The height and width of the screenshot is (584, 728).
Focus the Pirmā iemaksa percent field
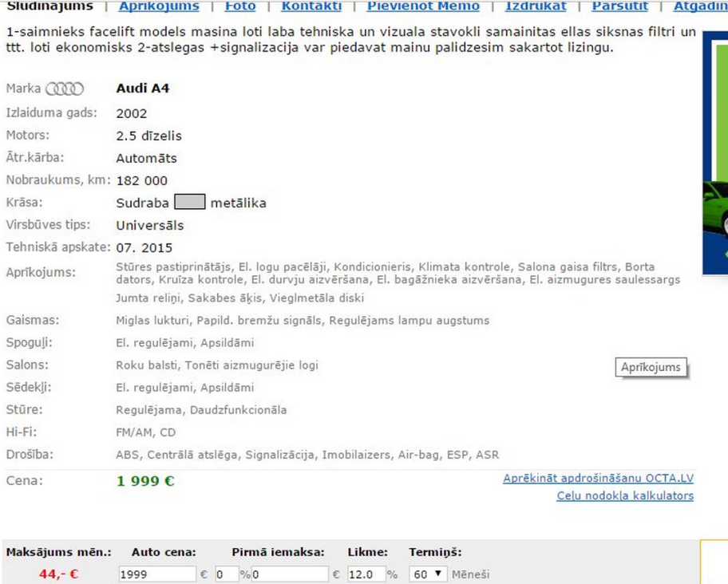[227, 574]
